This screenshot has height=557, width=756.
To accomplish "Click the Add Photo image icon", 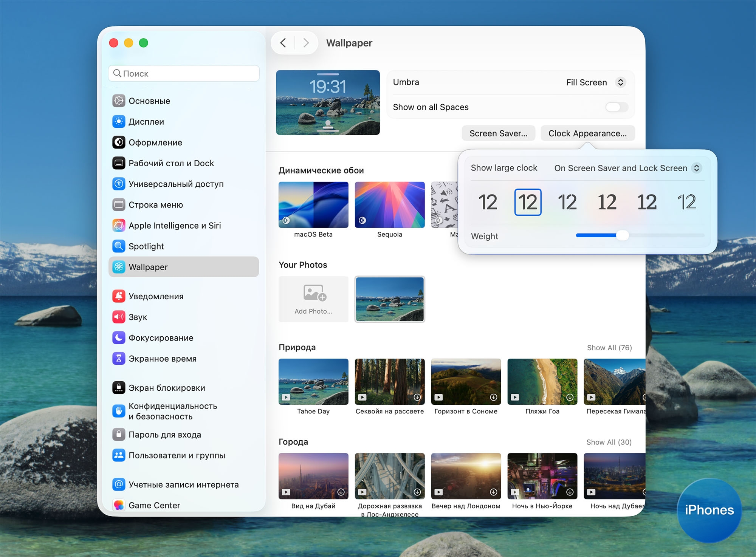I will point(314,293).
